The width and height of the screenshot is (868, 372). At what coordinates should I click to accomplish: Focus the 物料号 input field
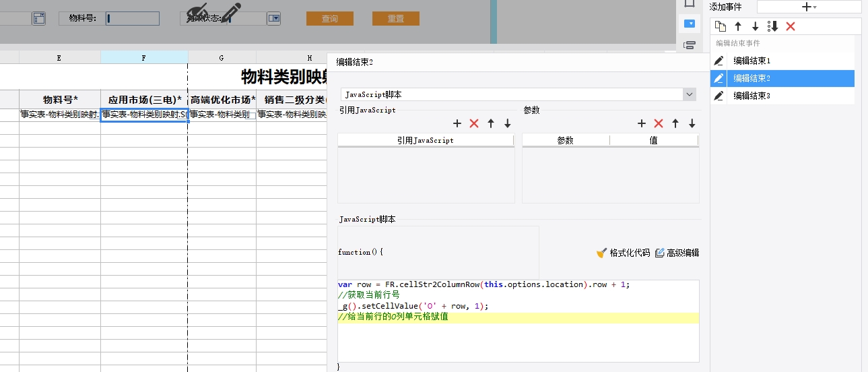tap(133, 18)
